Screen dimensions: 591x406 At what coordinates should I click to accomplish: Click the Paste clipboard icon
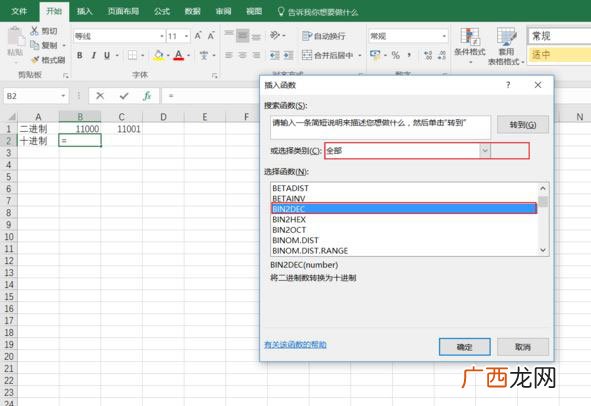click(x=15, y=37)
